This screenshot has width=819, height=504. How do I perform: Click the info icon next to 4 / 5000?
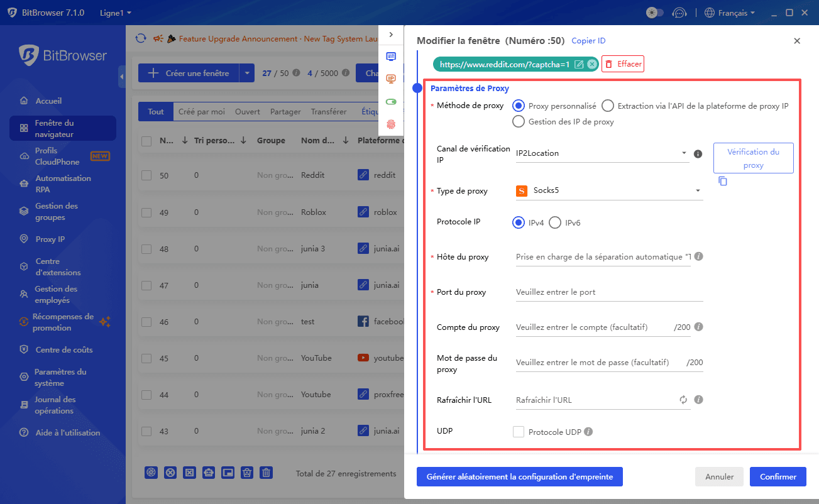(x=345, y=73)
